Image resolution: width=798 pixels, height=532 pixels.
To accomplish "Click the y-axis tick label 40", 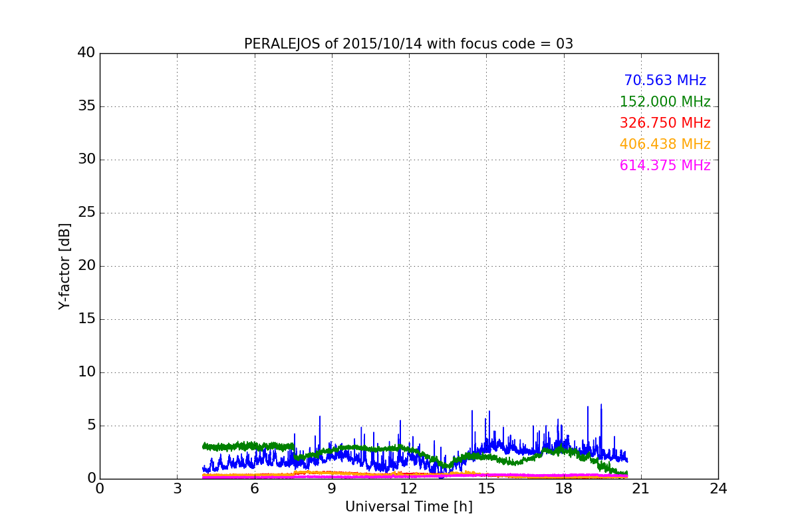I will (86, 53).
